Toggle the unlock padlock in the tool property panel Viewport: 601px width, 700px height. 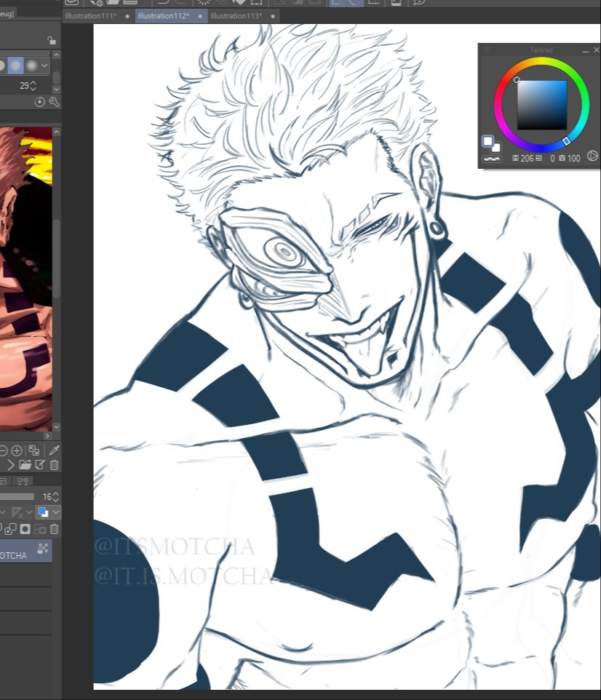pos(52,41)
